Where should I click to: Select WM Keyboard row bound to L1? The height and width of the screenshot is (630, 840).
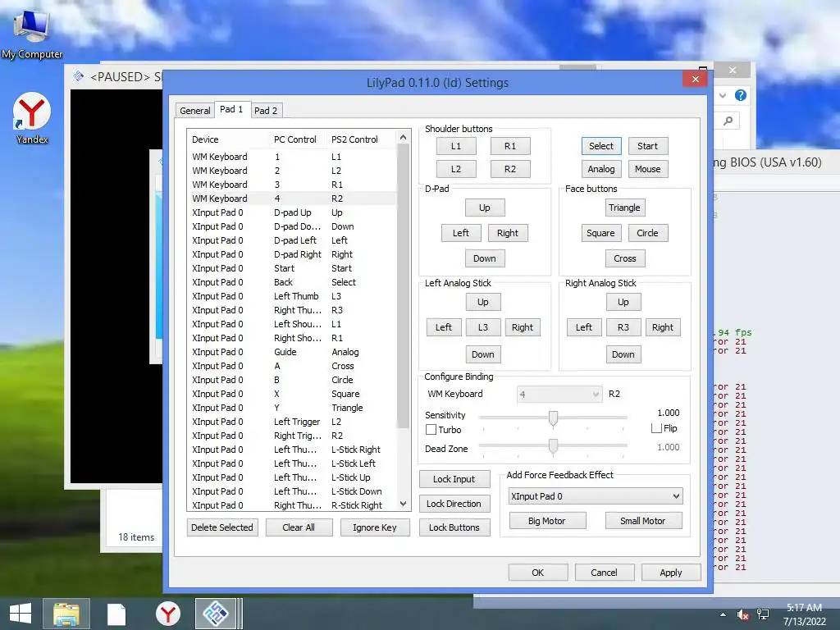click(x=293, y=157)
